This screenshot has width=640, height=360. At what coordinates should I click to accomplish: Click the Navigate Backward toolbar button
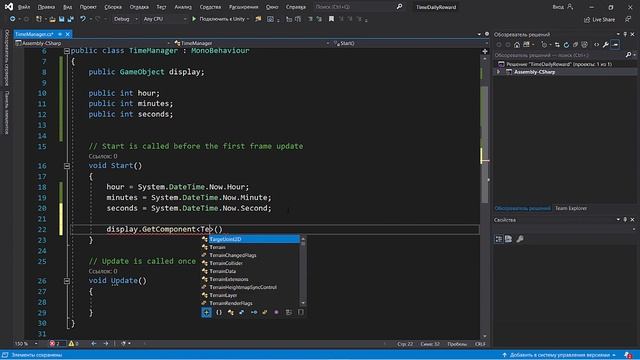pos(12,19)
